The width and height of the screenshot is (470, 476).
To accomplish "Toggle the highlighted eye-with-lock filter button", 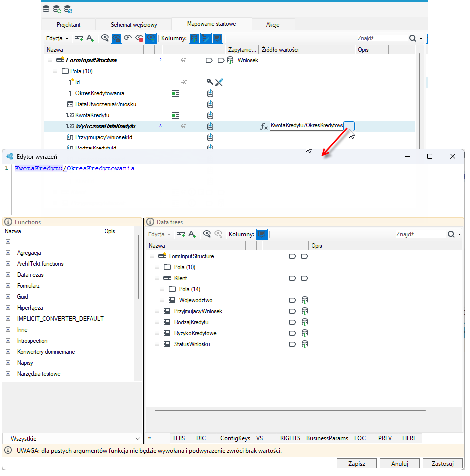I will coord(116,38).
